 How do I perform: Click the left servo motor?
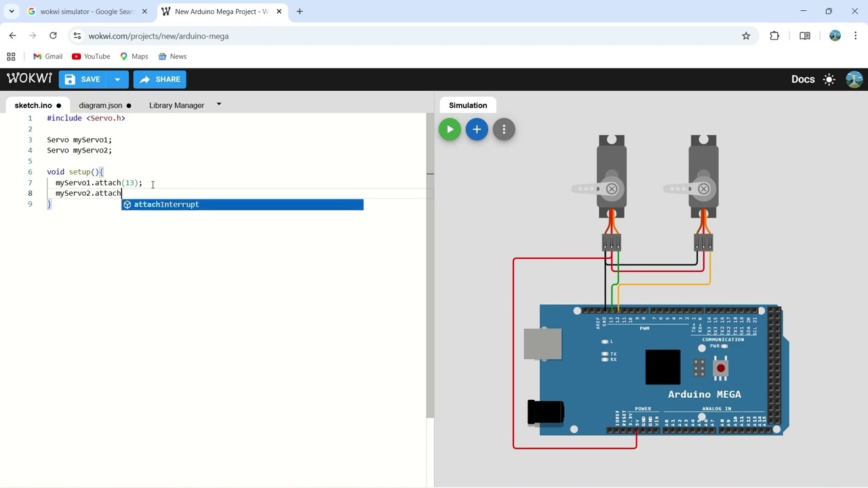click(x=611, y=176)
